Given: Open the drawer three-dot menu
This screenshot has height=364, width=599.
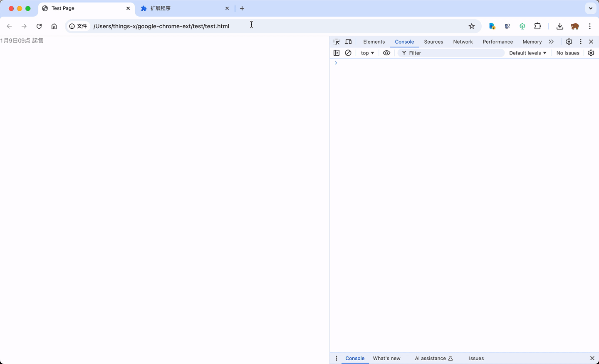Looking at the screenshot, I should click(x=337, y=358).
